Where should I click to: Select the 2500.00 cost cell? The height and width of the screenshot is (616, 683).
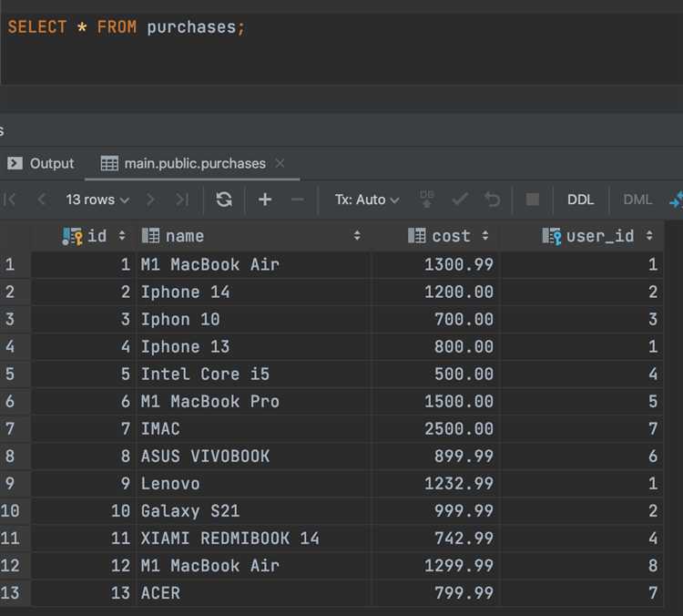pyautogui.click(x=434, y=429)
